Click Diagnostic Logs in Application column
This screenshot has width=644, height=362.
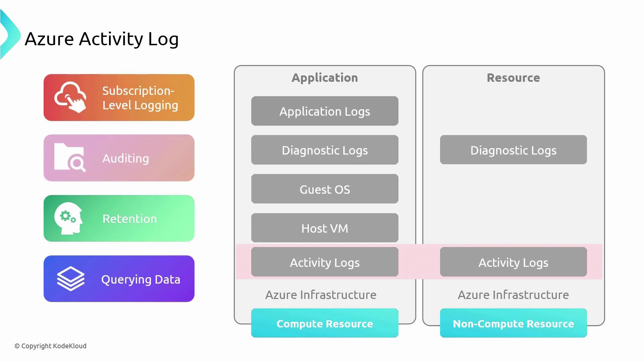(x=325, y=150)
